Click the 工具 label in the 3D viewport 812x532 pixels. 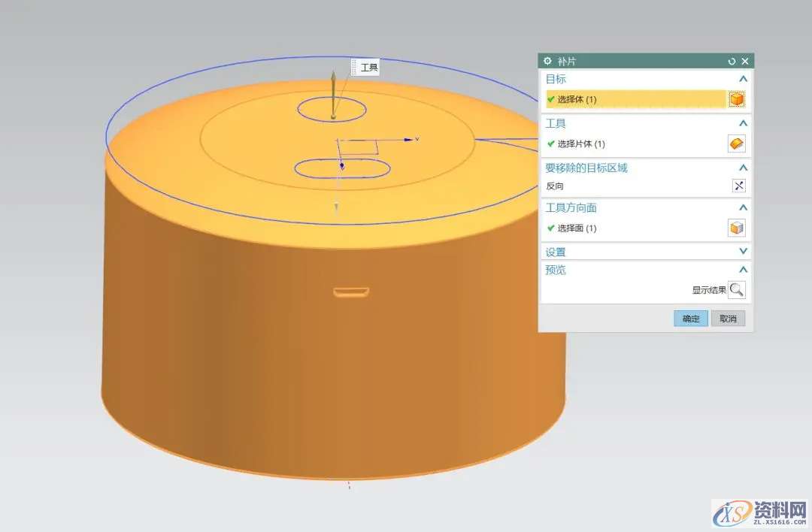pos(368,68)
